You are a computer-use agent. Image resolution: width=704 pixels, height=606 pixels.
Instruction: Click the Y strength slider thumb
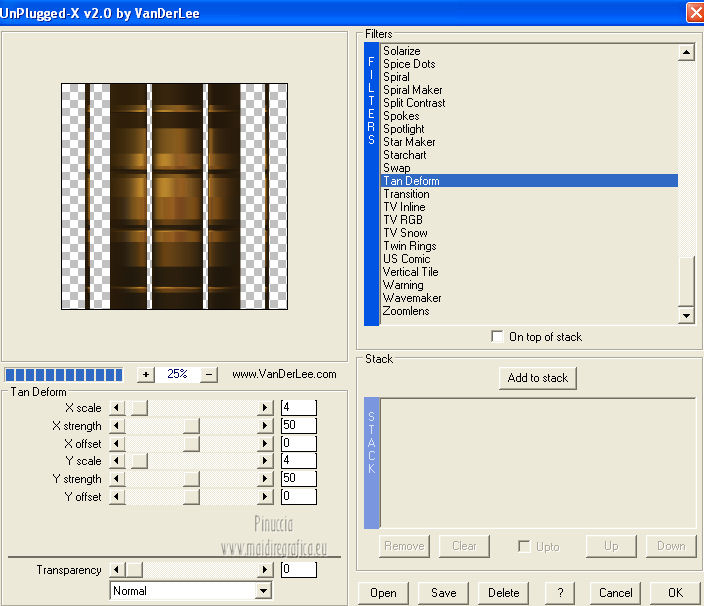click(x=191, y=479)
